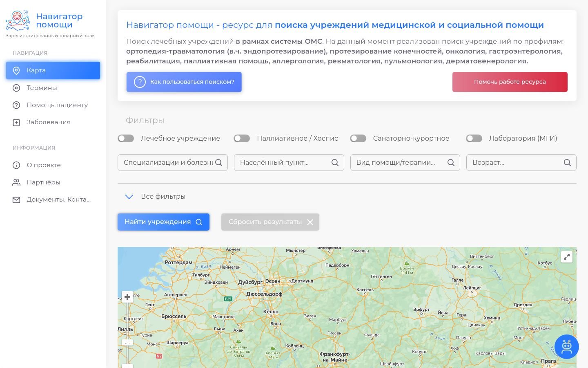Open the Специализации и болезни combo box
Viewport: 588px width, 368px height.
click(173, 162)
